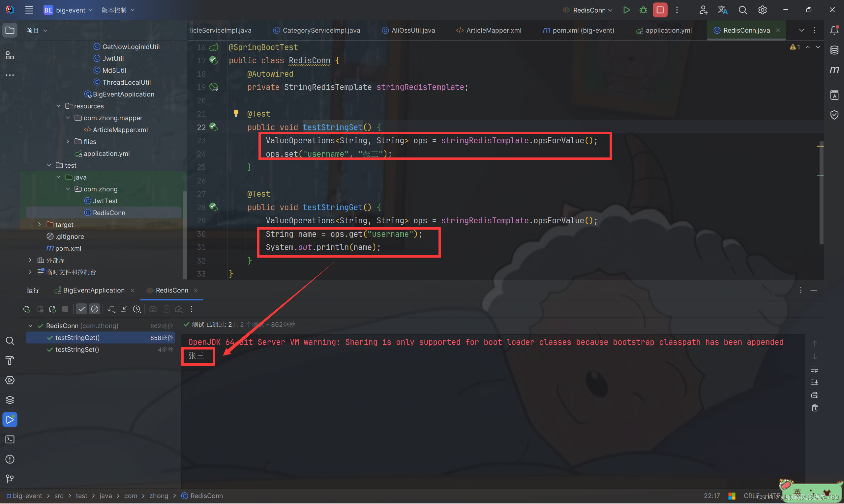Open the Structure tool window
The height and width of the screenshot is (504, 844).
(x=10, y=55)
